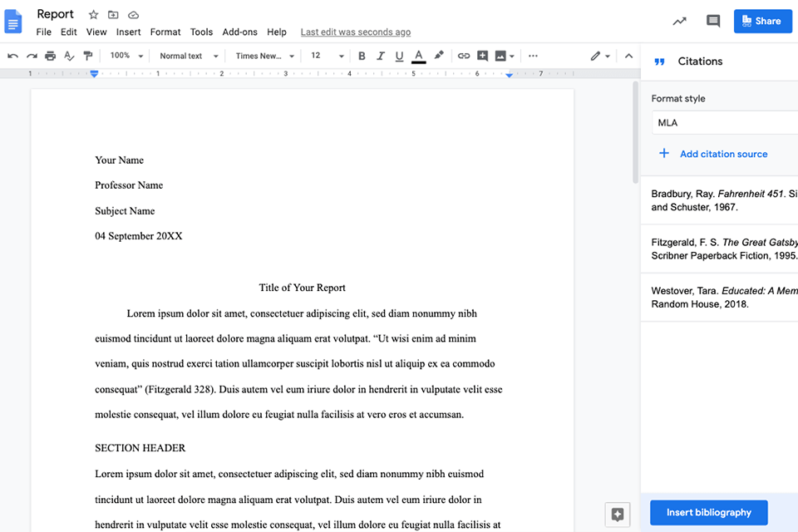Star the Report document
This screenshot has height=532, width=798.
click(93, 15)
